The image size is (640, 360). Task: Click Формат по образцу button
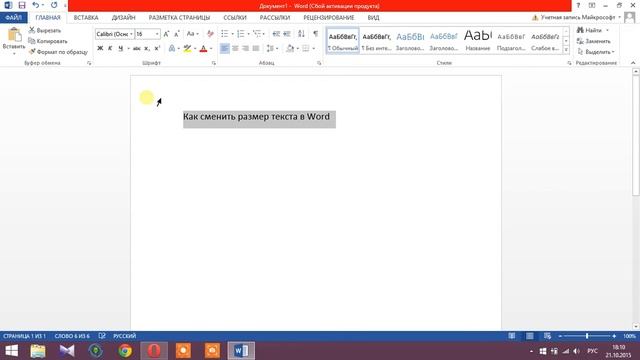pyautogui.click(x=58, y=52)
